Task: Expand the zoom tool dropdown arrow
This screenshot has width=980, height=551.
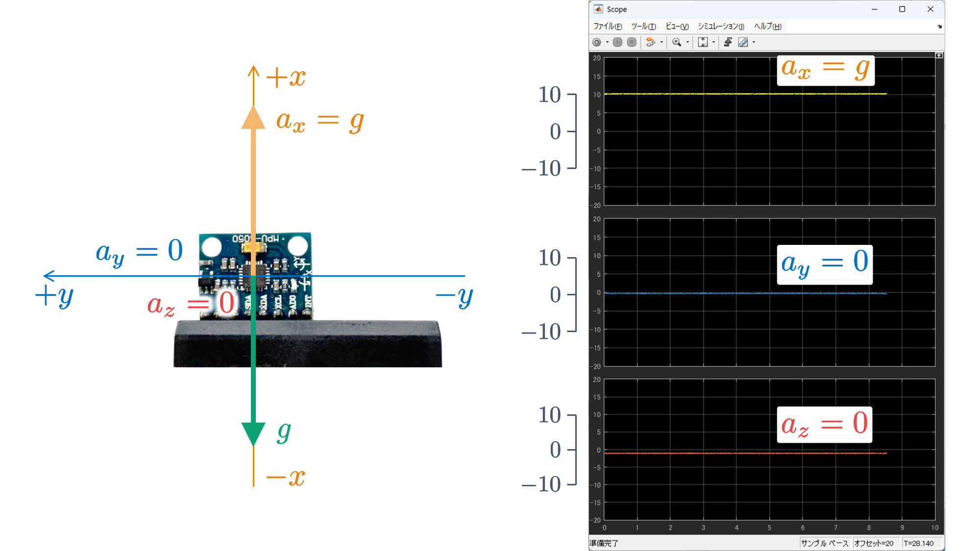Action: coord(687,42)
